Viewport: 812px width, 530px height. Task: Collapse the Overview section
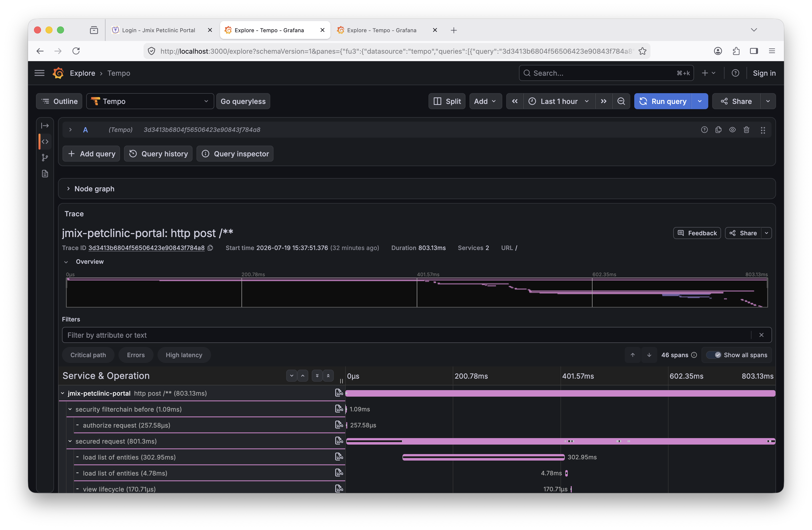(66, 262)
